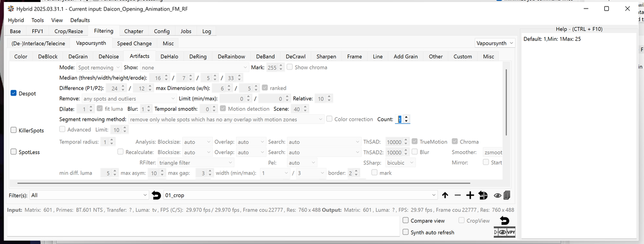
Task: Click the Median thresh spin box showing 16
Action: 159,78
